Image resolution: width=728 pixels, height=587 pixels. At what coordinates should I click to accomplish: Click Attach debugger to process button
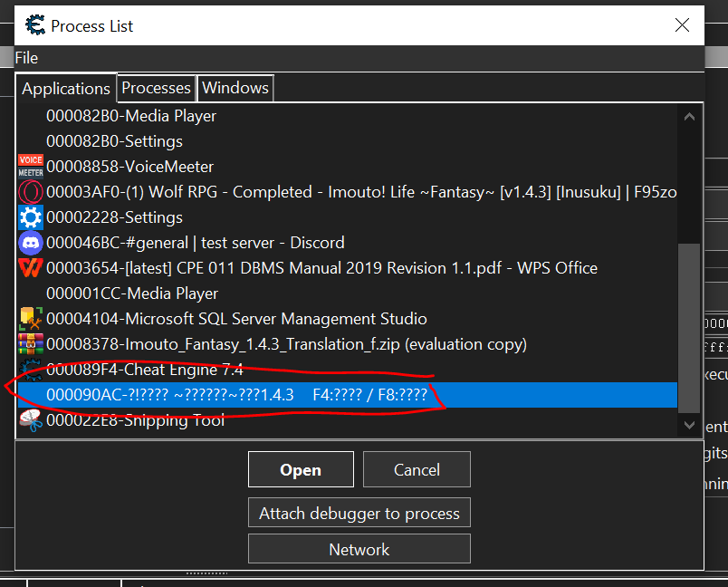pyautogui.click(x=359, y=513)
